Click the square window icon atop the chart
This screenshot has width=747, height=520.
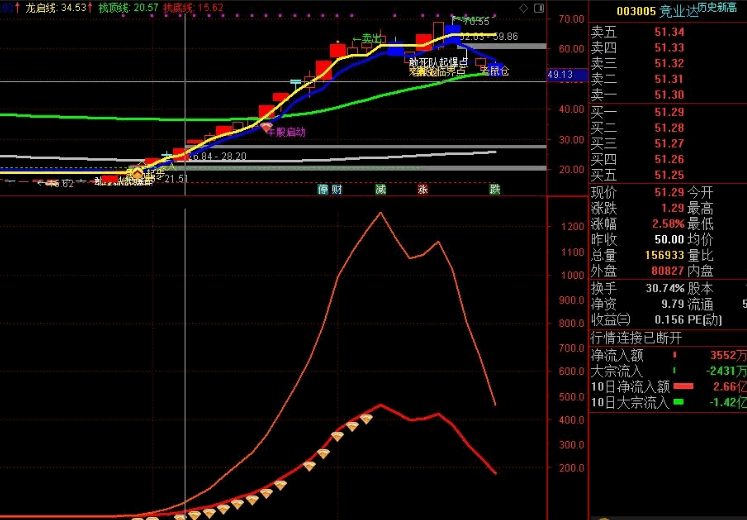tap(539, 8)
